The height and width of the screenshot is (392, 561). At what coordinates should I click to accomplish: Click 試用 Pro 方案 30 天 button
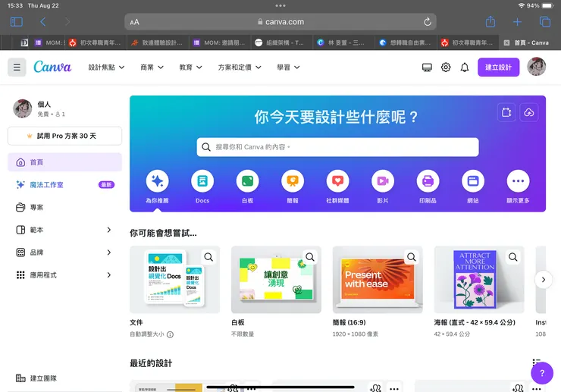(x=64, y=136)
